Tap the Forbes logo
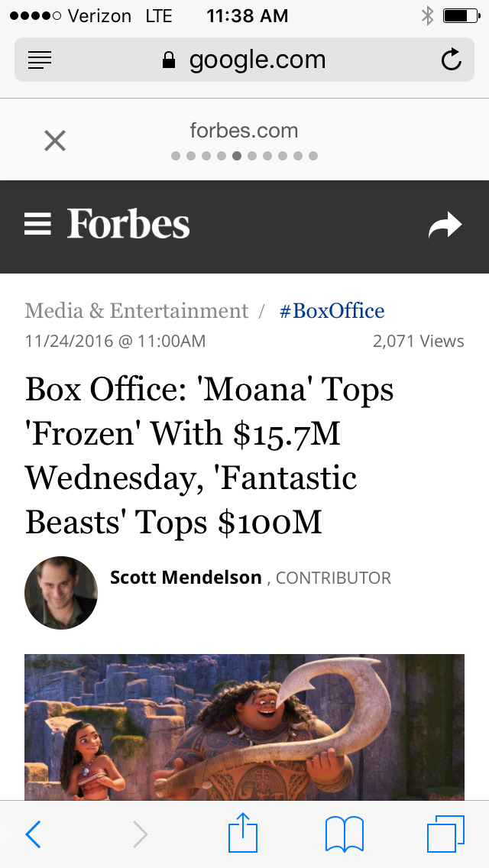 tap(128, 225)
